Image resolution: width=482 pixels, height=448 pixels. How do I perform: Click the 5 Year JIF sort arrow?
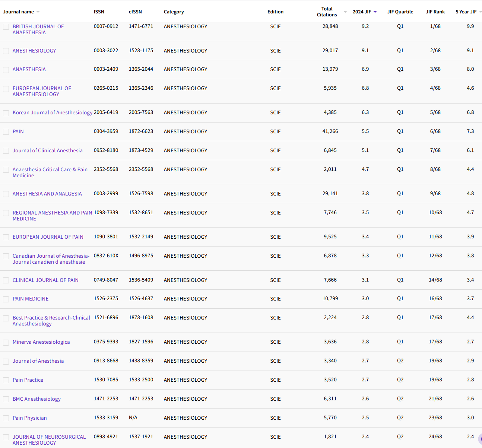[480, 12]
